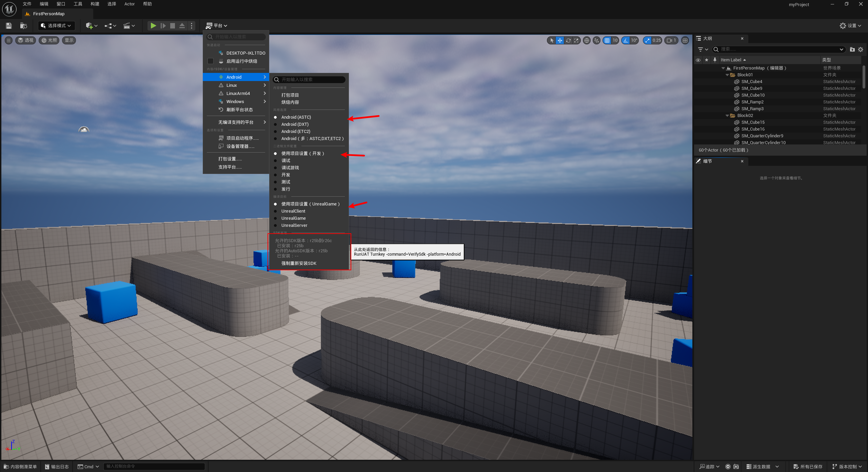Click the outliner settings gear icon
This screenshot has width=868, height=472.
[861, 50]
